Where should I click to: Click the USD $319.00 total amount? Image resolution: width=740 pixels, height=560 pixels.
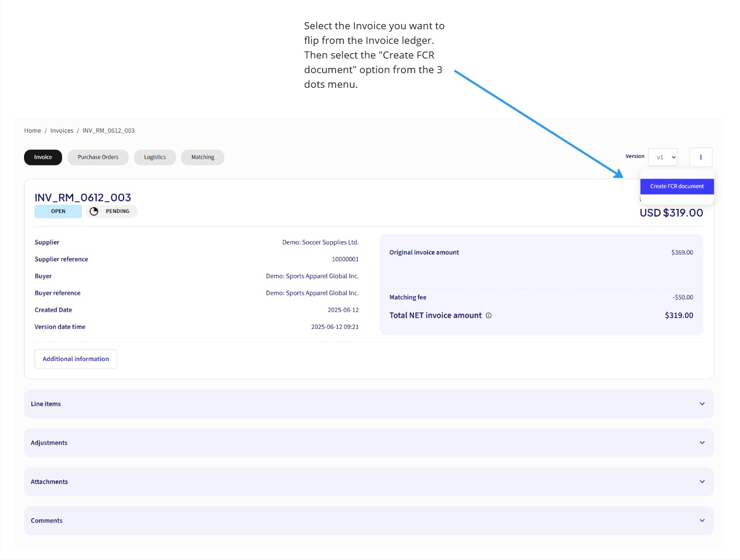(671, 213)
